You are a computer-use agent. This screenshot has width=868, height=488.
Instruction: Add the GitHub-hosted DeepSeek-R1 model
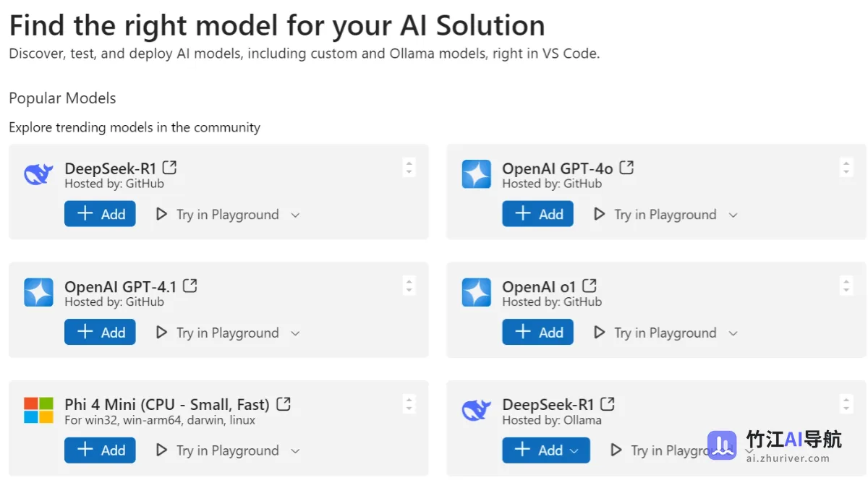click(100, 214)
